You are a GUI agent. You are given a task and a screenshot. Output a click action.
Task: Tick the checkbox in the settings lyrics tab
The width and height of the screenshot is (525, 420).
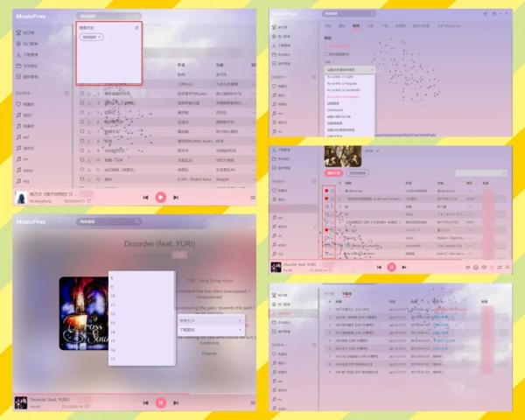tap(326, 54)
